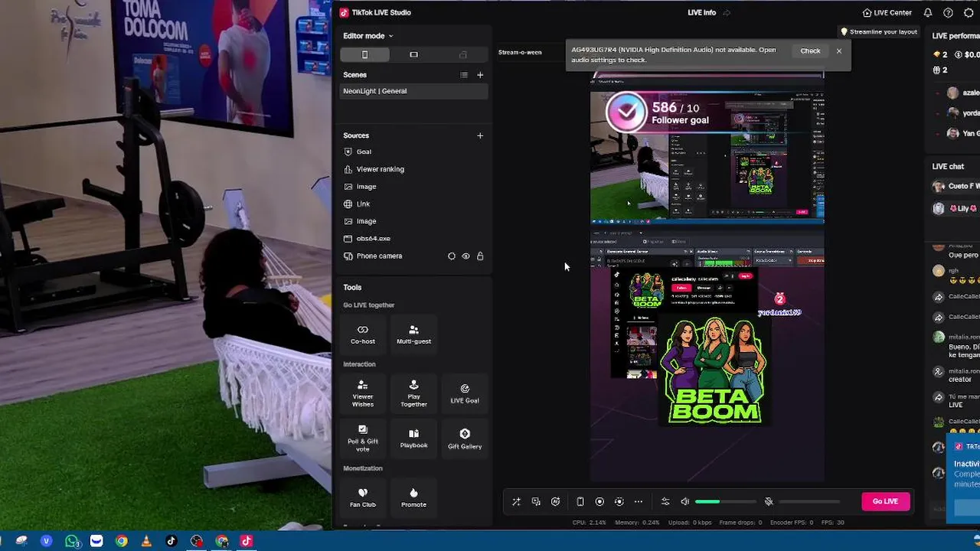The image size is (980, 551).
Task: Unmute the microphone icon
Action: tap(769, 502)
